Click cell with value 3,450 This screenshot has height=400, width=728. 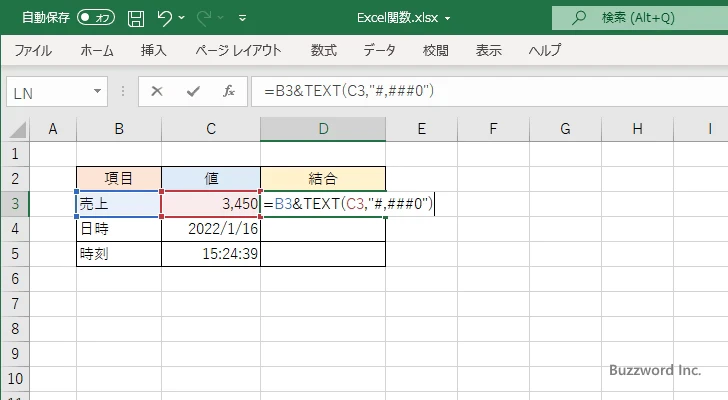211,204
